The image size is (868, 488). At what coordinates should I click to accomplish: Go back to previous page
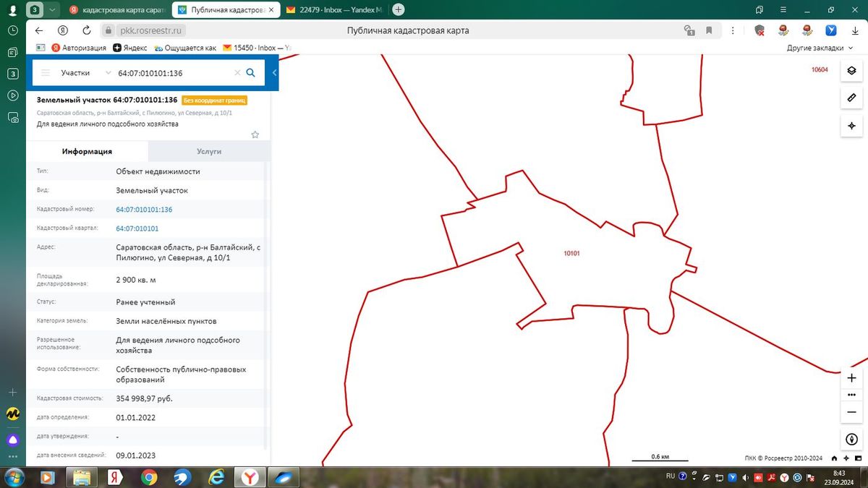[39, 30]
